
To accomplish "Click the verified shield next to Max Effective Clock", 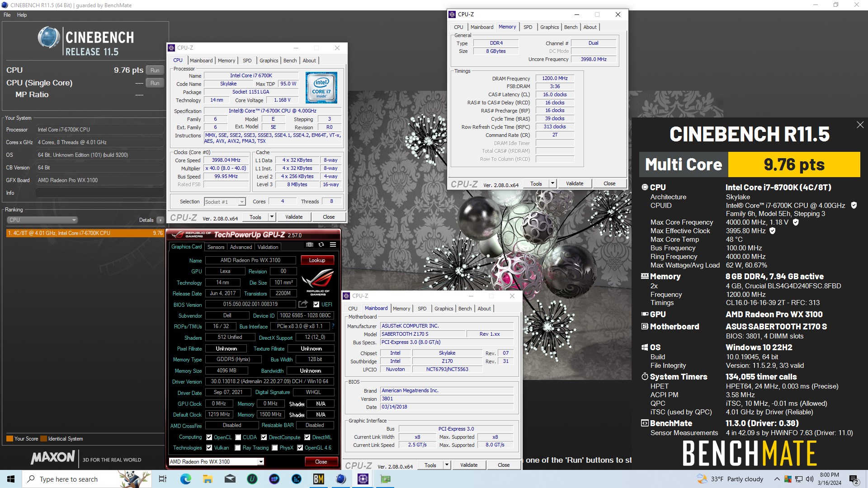I will point(773,231).
